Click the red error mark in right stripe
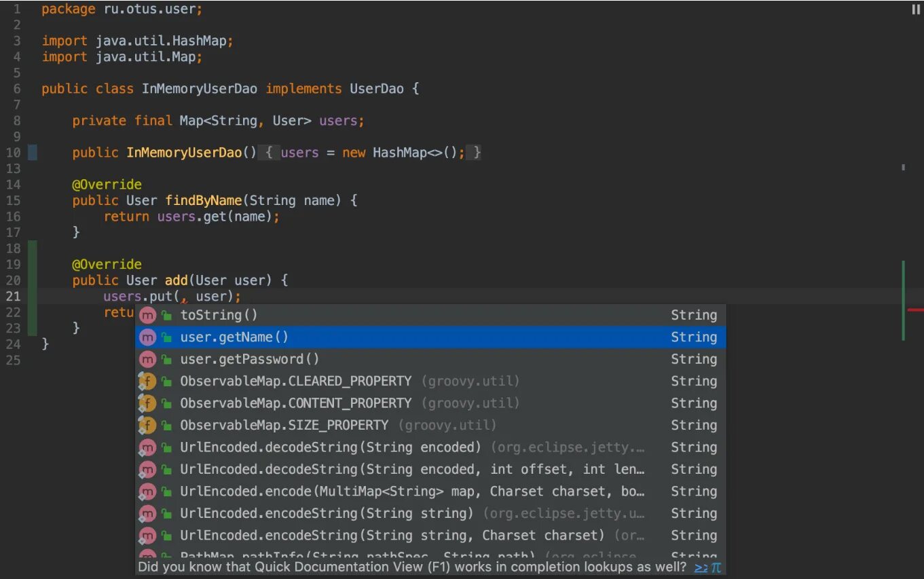Viewport: 924px width, 579px height. (915, 309)
